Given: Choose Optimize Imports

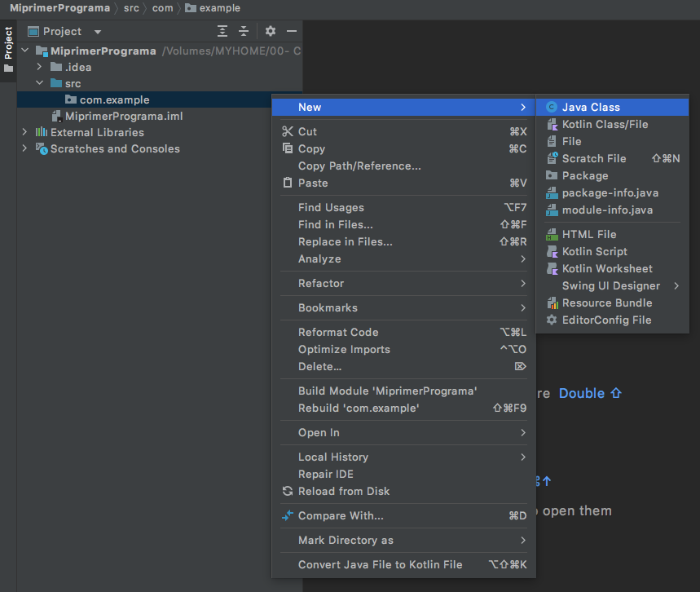Looking at the screenshot, I should point(403,349).
